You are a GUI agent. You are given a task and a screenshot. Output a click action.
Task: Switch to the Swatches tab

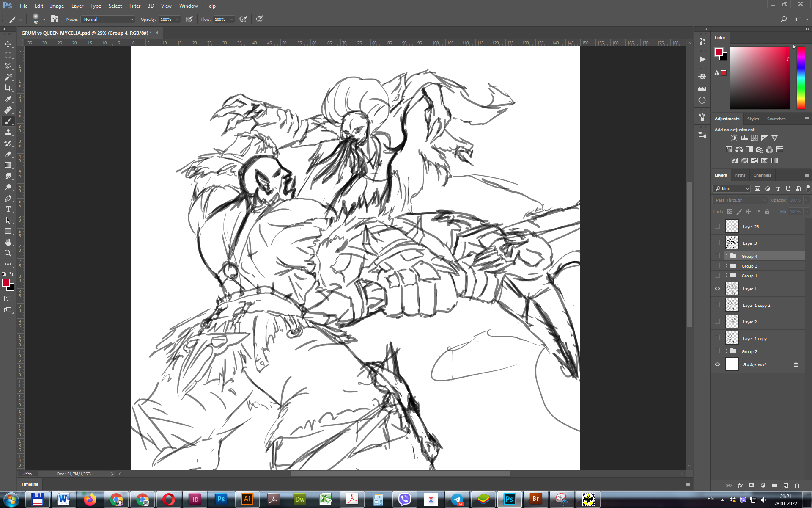point(776,119)
